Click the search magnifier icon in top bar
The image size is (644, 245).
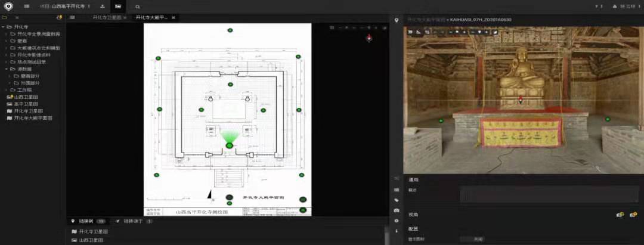pos(138,7)
